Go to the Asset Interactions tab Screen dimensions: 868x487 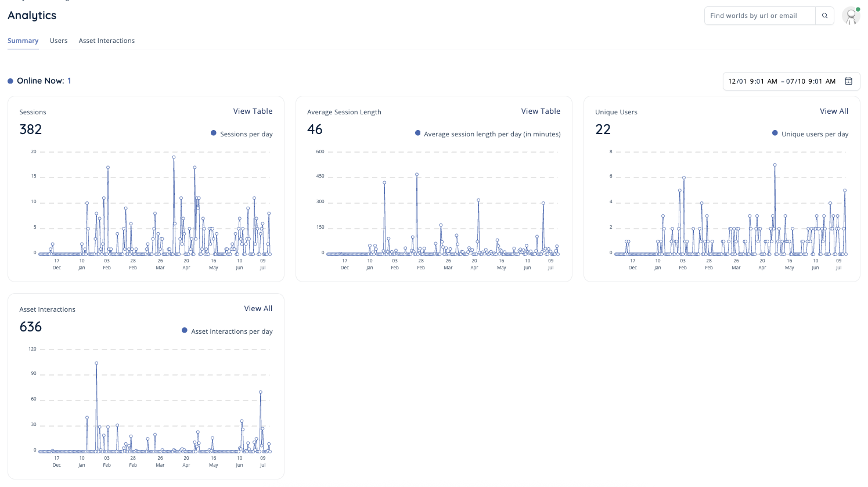coord(107,41)
